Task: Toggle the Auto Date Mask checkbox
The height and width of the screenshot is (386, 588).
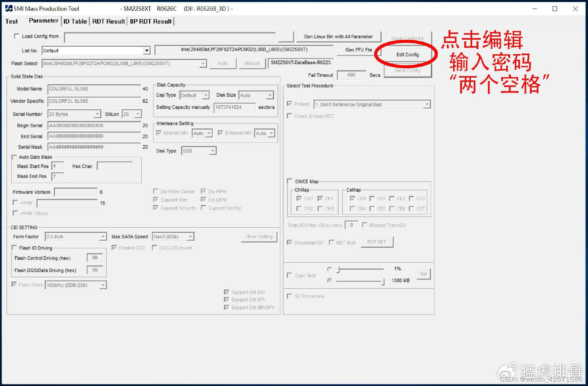Action: (14, 157)
